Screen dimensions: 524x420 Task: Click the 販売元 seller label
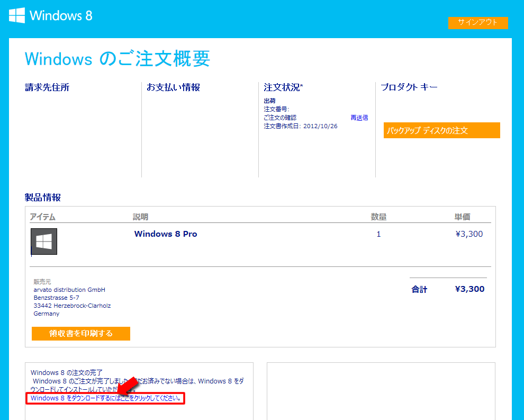42,282
